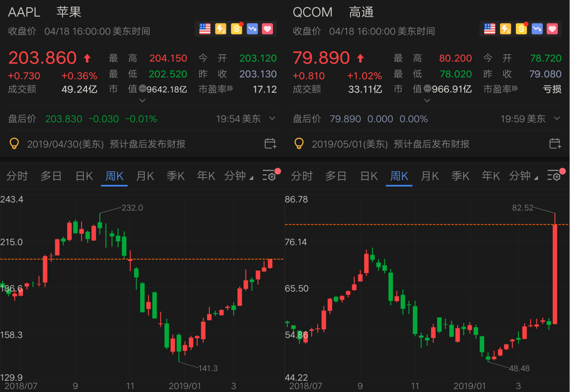Click the lightbulb icon beside QCOM earnings notice

pos(299,144)
